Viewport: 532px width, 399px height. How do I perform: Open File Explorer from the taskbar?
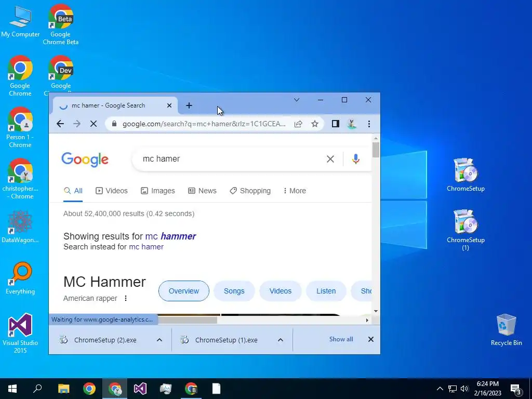(63, 389)
